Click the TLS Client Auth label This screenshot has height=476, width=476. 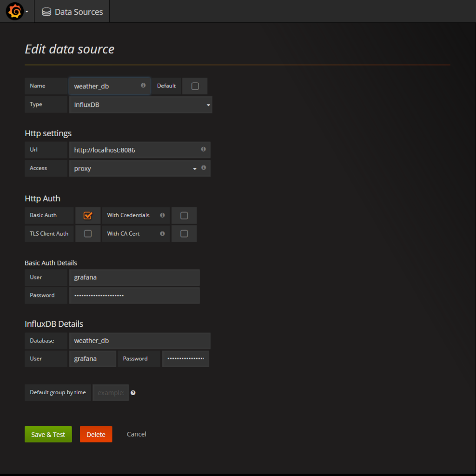tap(49, 234)
